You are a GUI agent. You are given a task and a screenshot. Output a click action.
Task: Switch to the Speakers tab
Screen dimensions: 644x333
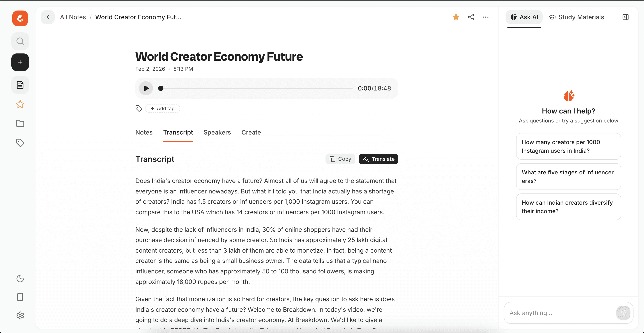tap(217, 132)
